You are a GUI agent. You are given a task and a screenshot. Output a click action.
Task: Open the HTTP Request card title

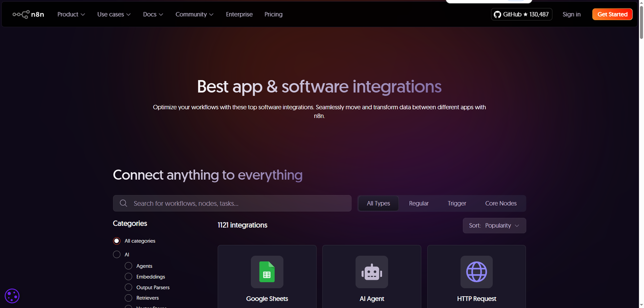[x=476, y=299]
